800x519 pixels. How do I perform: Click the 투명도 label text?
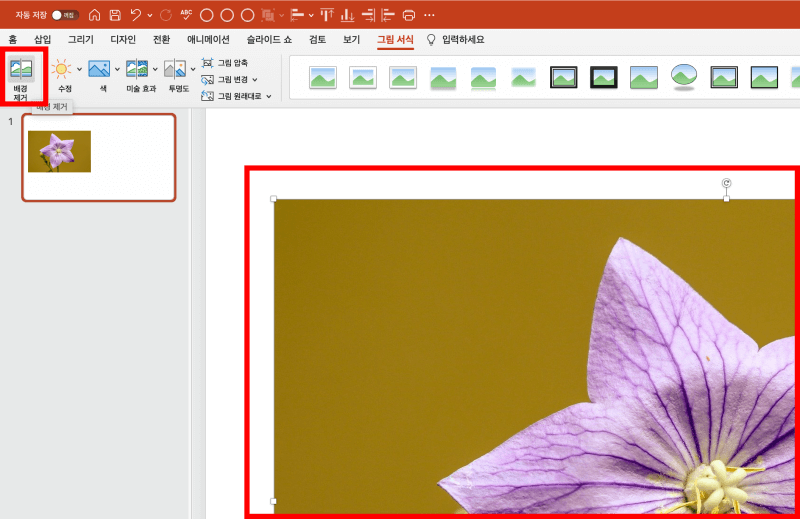[179, 89]
